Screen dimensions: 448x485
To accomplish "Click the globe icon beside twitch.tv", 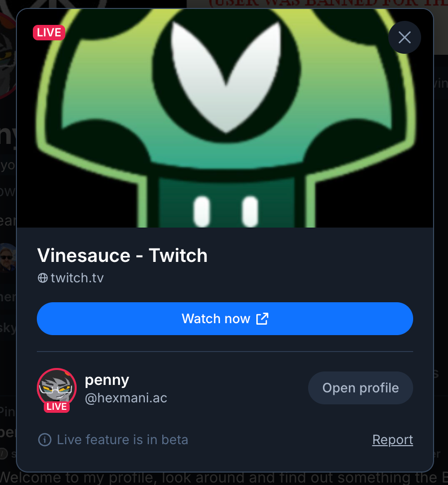I will 43,278.
